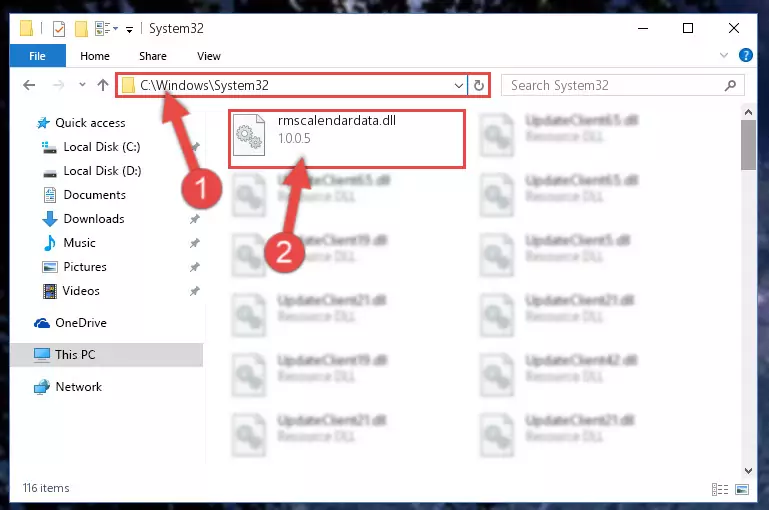The image size is (769, 510).
Task: Click the 116 items status text
Action: coord(46,488)
